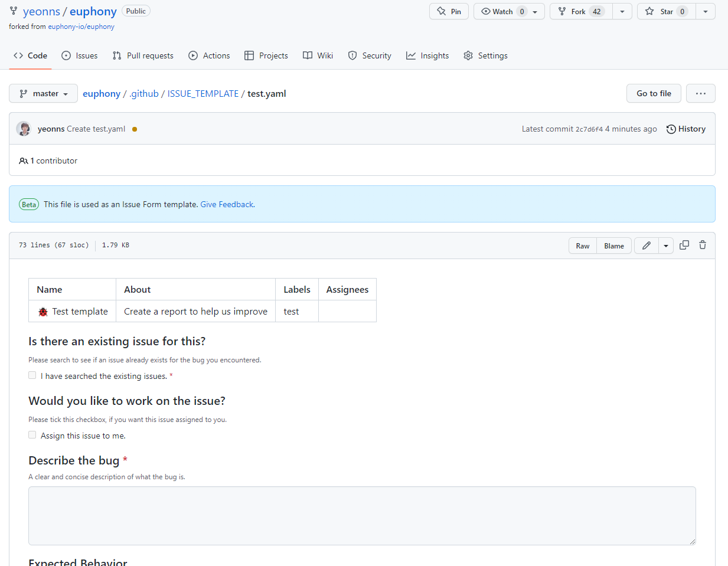
Task: Switch to the Wiki tab
Action: (318, 55)
